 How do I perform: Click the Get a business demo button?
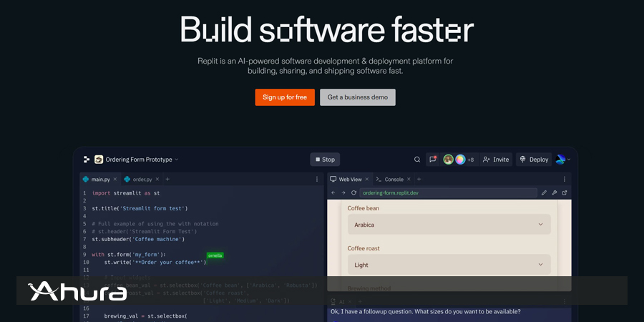[357, 97]
